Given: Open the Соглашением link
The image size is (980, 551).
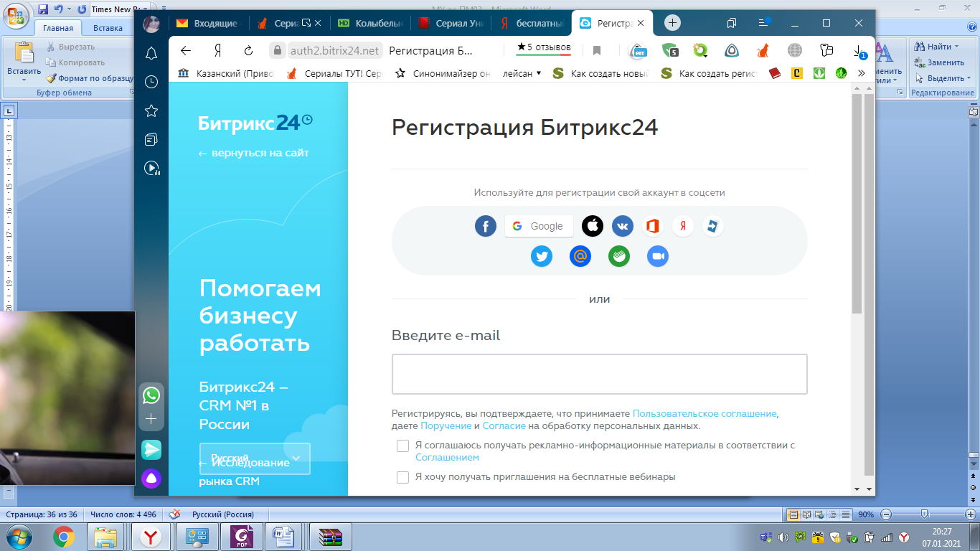Looking at the screenshot, I should (447, 458).
